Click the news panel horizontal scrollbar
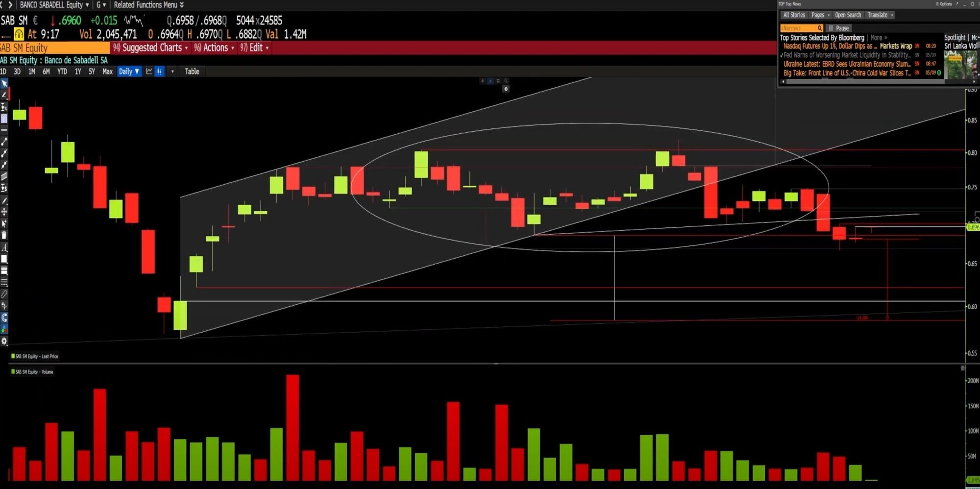Image resolution: width=980 pixels, height=489 pixels. 866,82
